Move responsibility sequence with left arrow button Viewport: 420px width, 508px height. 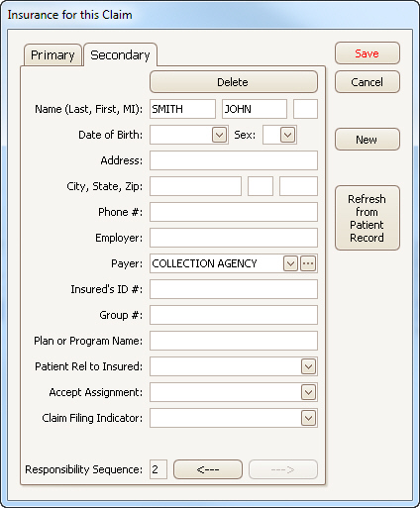pyautogui.click(x=208, y=469)
